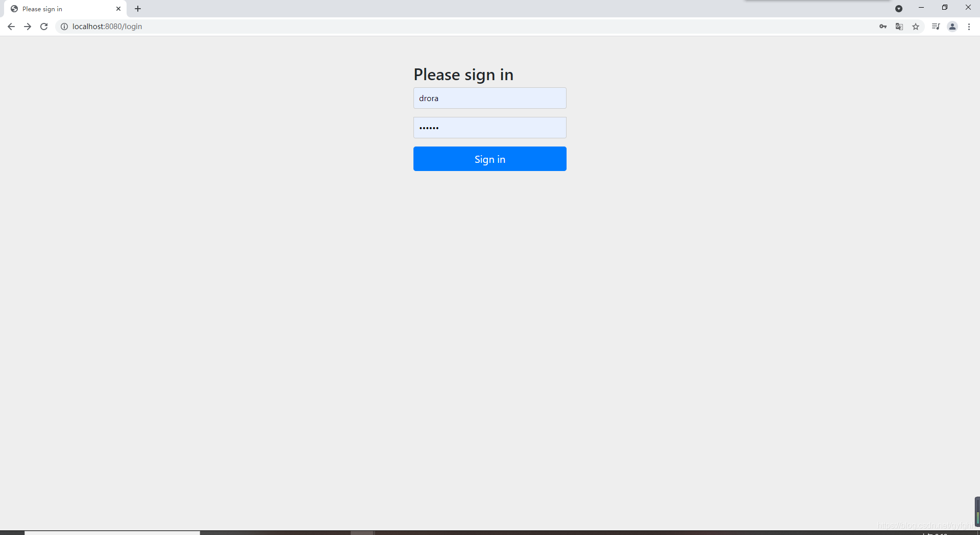980x535 pixels.
Task: Open the Chrome three-dot menu
Action: point(969,27)
